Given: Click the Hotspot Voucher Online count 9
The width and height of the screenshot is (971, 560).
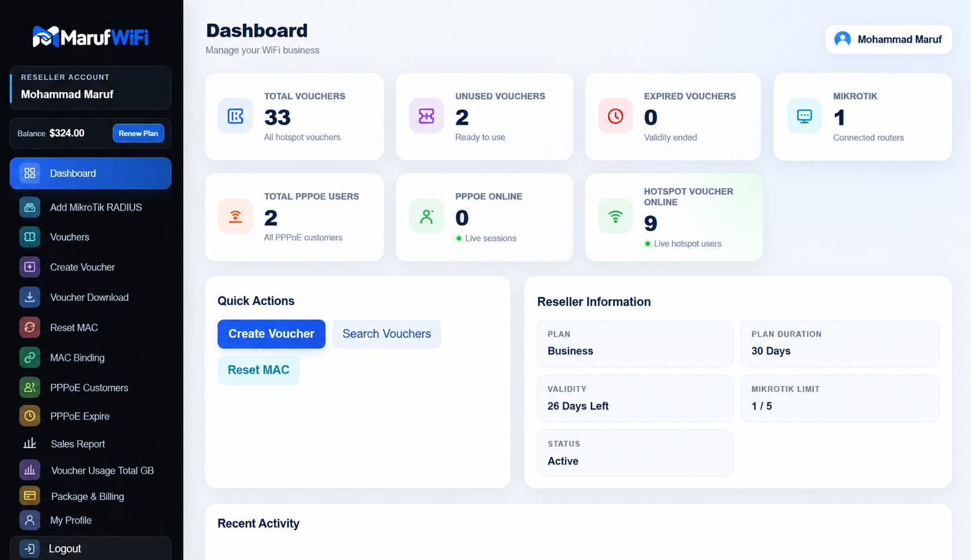Looking at the screenshot, I should (x=650, y=223).
